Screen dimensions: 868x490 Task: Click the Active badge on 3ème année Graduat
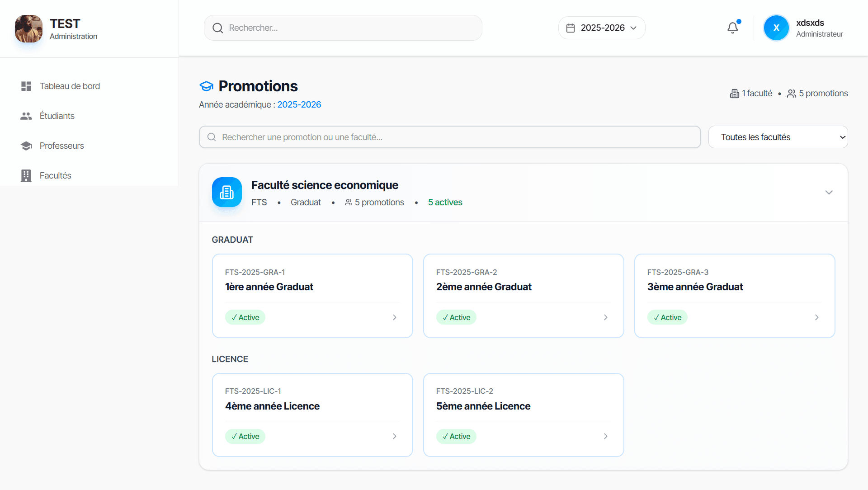[x=667, y=317]
